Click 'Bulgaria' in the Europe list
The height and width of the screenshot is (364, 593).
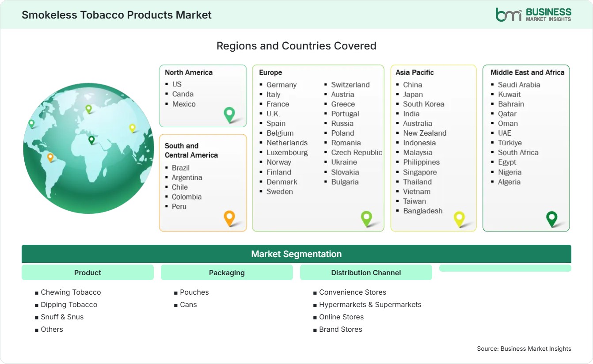tap(345, 182)
